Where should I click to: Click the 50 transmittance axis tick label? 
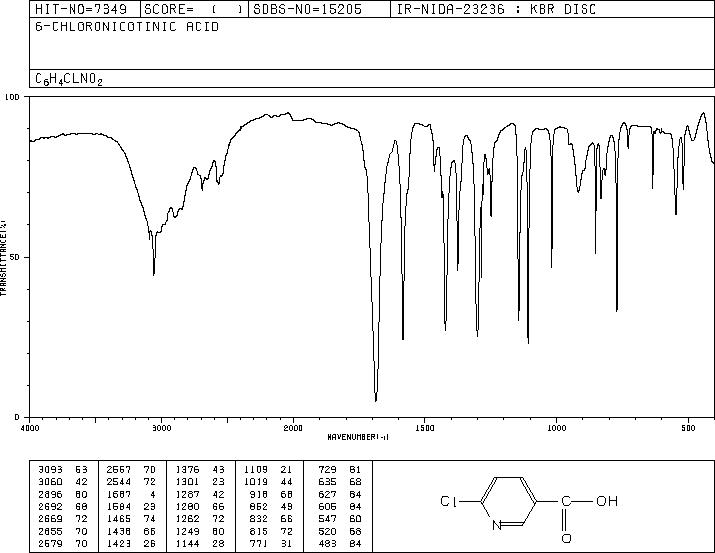(x=13, y=258)
